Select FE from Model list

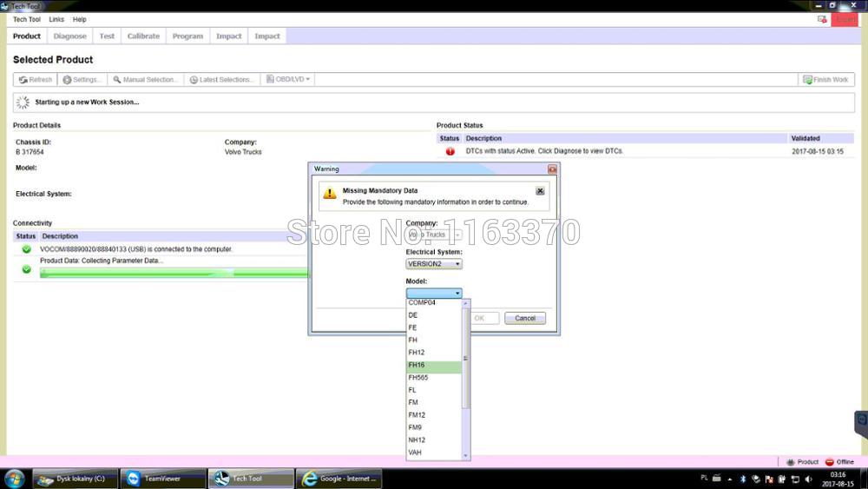[433, 327]
